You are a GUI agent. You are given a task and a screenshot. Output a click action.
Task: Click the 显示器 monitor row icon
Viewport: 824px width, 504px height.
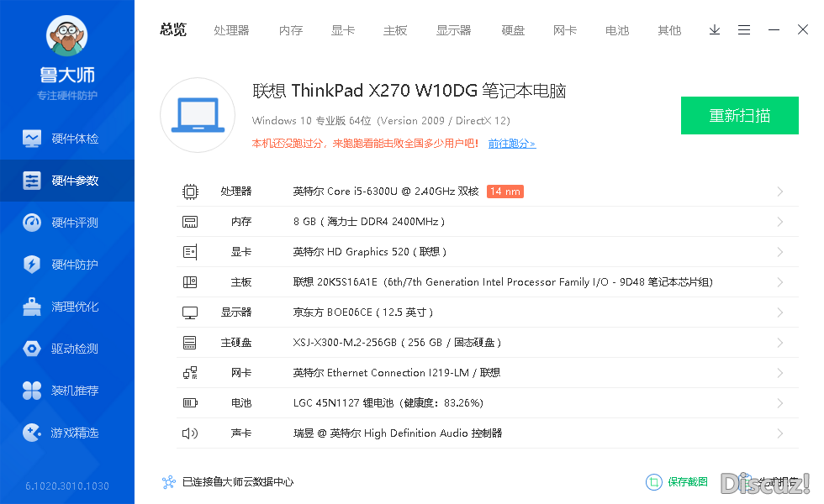[x=190, y=312]
